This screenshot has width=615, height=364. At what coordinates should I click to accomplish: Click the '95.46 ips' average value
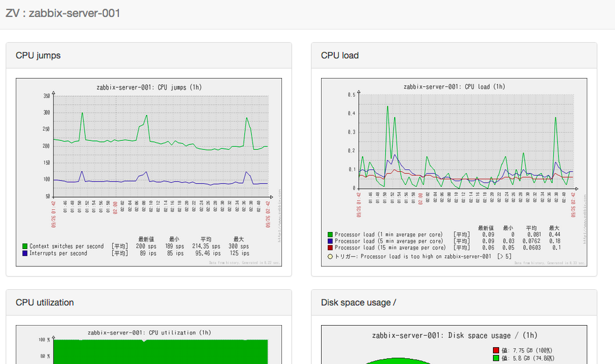pos(208,253)
